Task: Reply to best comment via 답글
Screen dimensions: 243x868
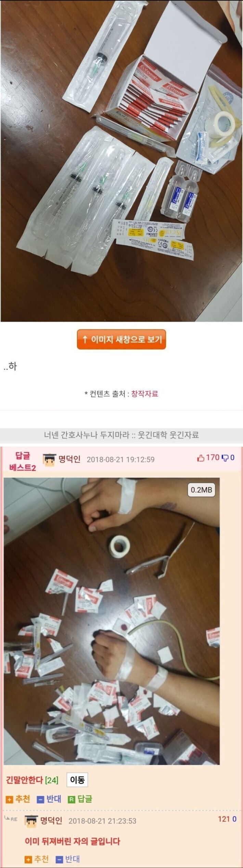Action: tap(80, 799)
